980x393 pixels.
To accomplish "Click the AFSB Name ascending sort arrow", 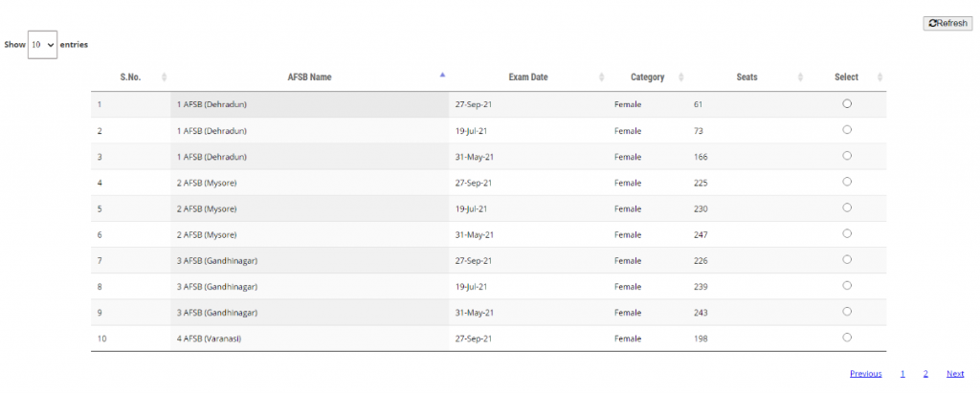I will click(x=442, y=75).
